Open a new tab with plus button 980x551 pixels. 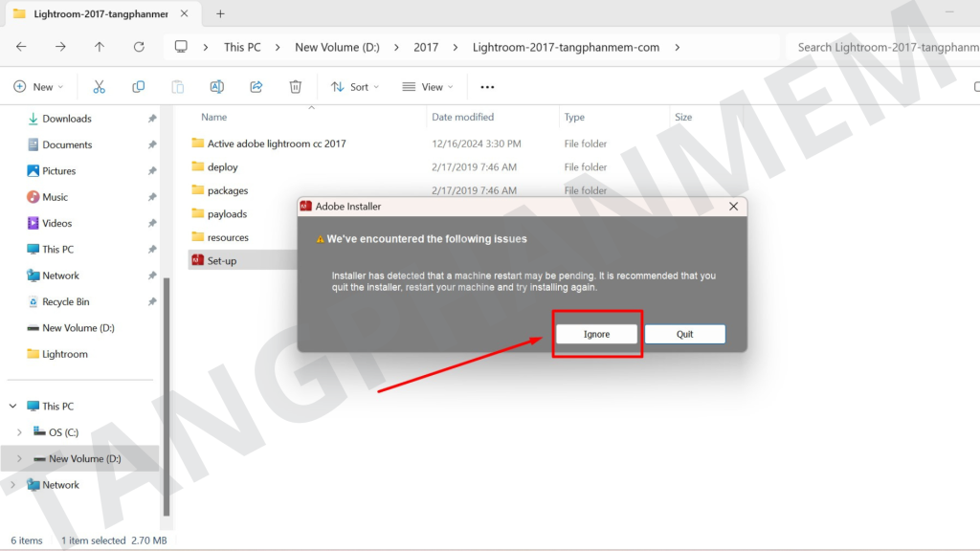tap(220, 14)
